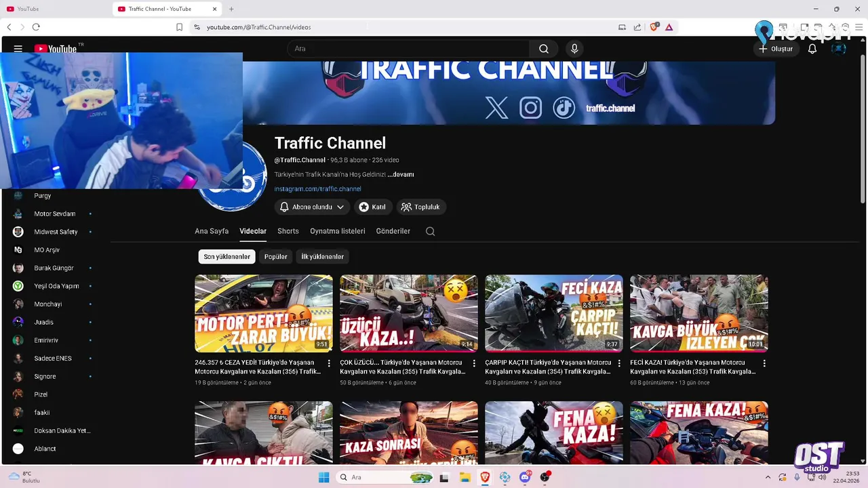Click the YouTube search magnifier button
This screenshot has height=488, width=868.
click(x=544, y=49)
